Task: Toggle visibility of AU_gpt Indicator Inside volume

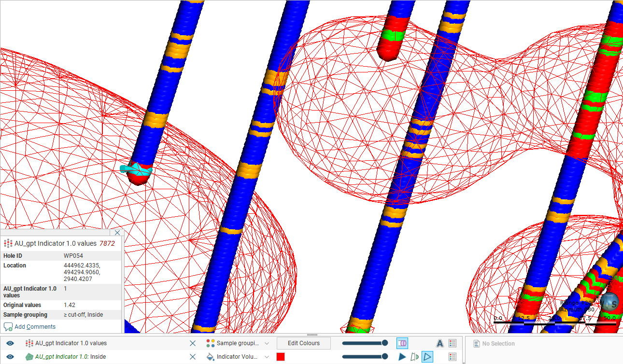Action: click(x=10, y=357)
